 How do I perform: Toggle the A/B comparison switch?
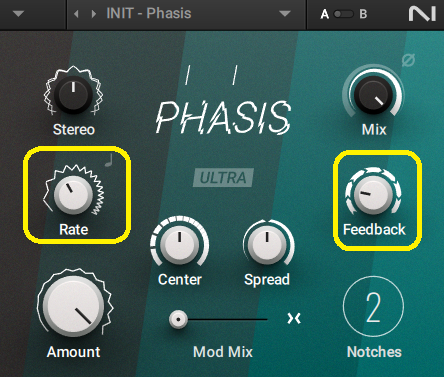[x=344, y=14]
